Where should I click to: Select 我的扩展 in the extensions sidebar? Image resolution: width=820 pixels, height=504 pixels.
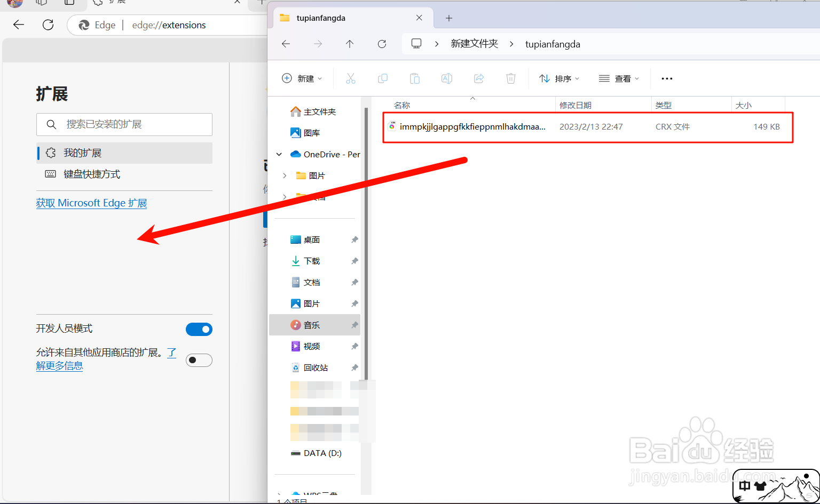(82, 153)
